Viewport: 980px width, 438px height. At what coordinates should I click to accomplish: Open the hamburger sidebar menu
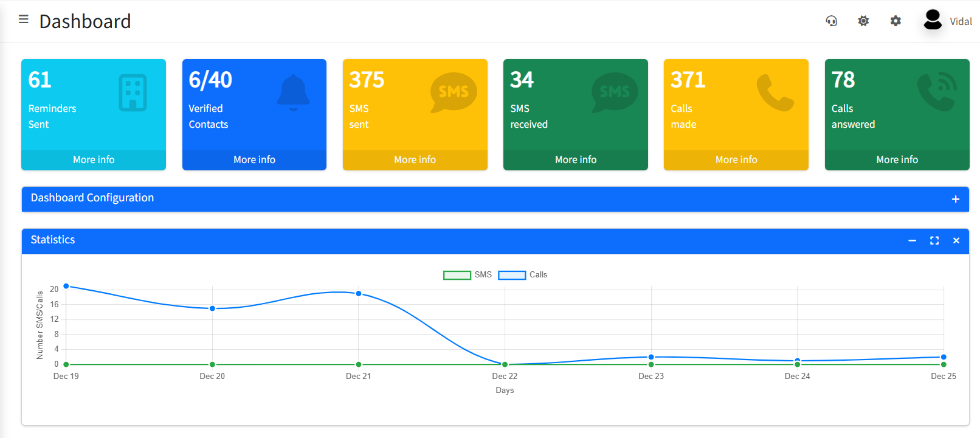[24, 19]
